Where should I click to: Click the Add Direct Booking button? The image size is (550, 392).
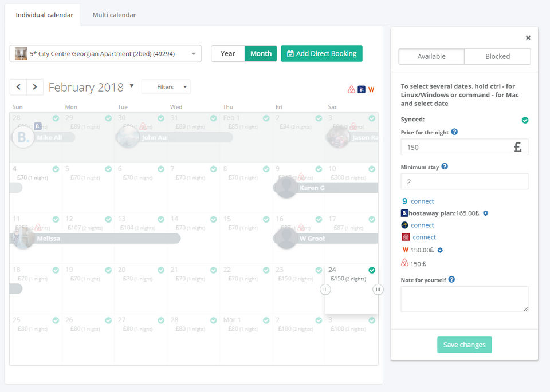321,53
